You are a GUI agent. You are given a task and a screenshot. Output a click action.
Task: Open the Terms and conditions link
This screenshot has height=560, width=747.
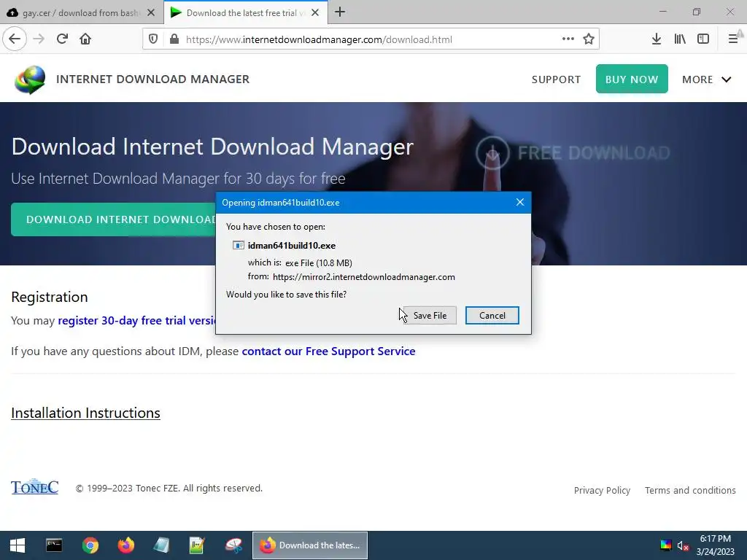point(690,490)
